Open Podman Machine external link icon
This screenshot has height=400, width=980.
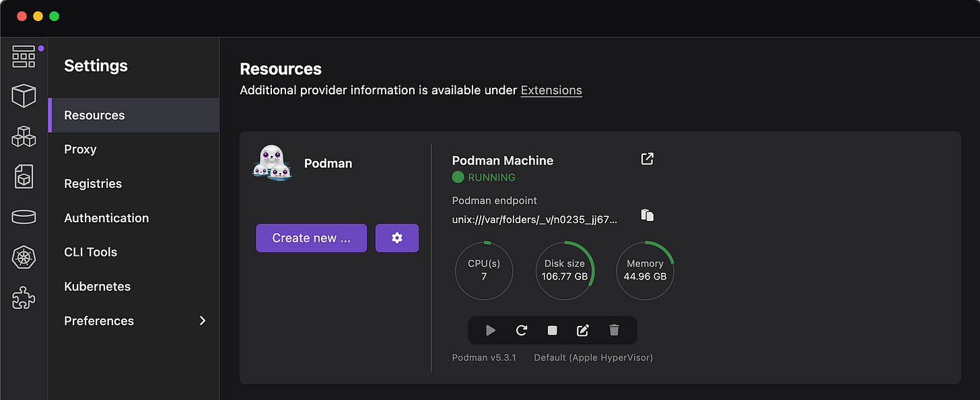(647, 159)
